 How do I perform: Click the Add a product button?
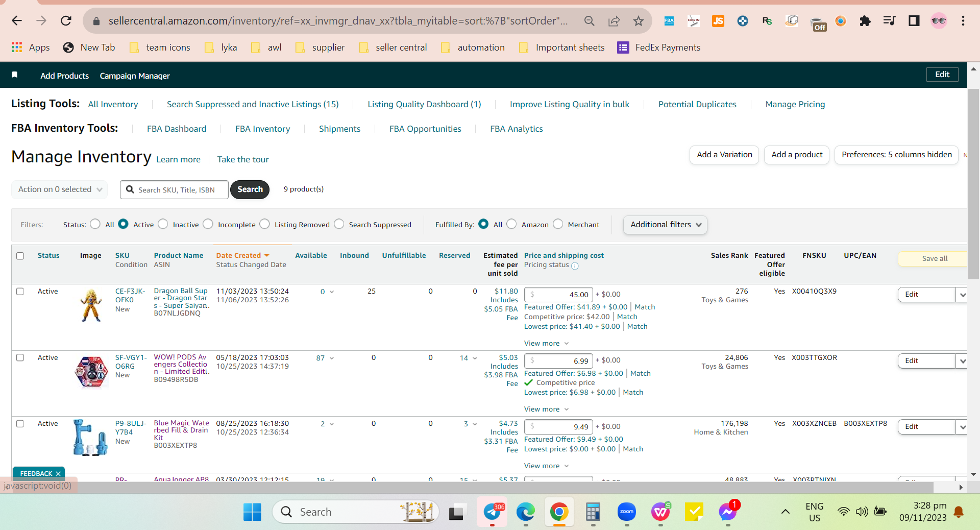[x=797, y=155]
